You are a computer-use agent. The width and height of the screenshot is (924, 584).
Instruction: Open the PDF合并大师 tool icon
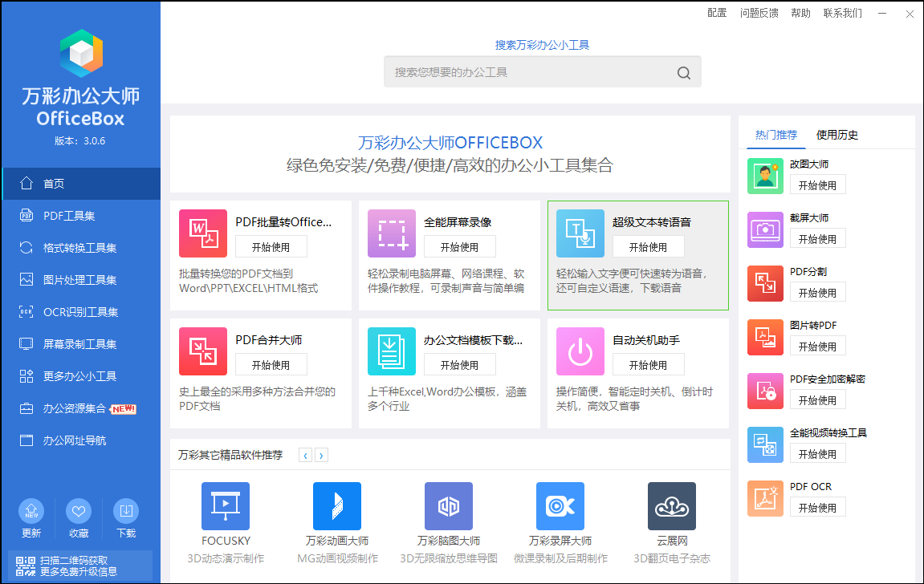tap(203, 351)
